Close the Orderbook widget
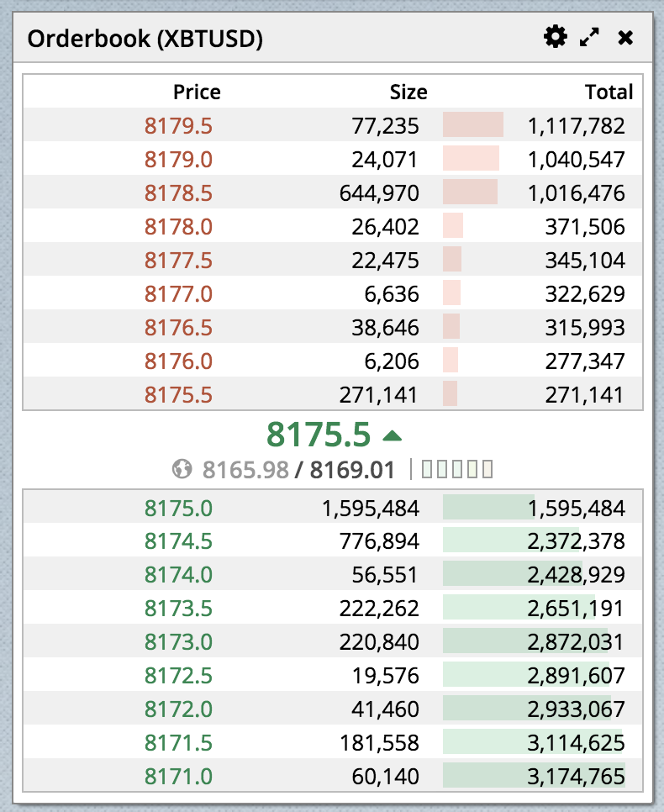Screen dimensions: 664x812 coord(625,38)
